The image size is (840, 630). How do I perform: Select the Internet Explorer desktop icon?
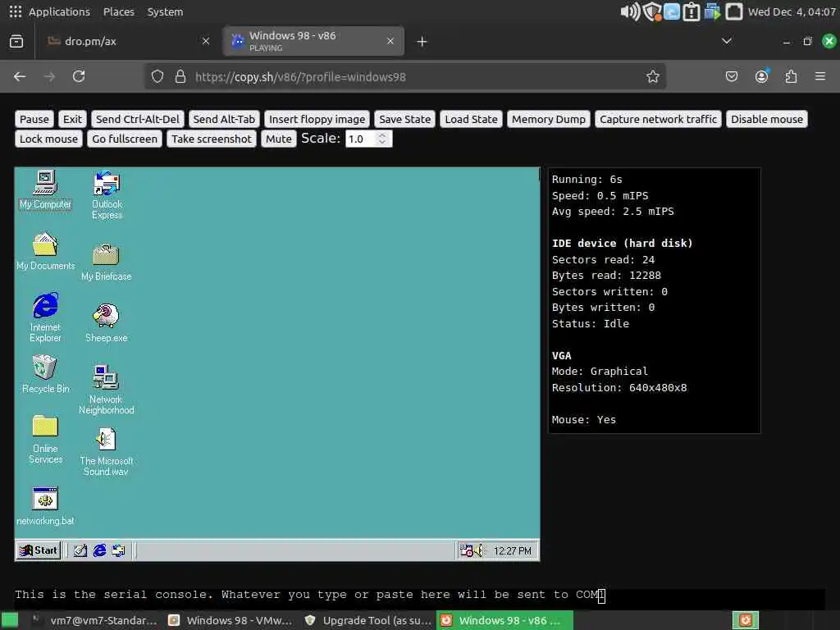[x=45, y=317]
